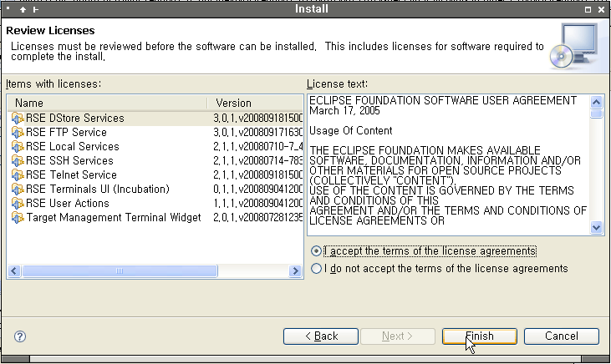Image resolution: width=611 pixels, height=364 pixels.
Task: Click the "Usage Of Content" line in license
Action: point(351,131)
